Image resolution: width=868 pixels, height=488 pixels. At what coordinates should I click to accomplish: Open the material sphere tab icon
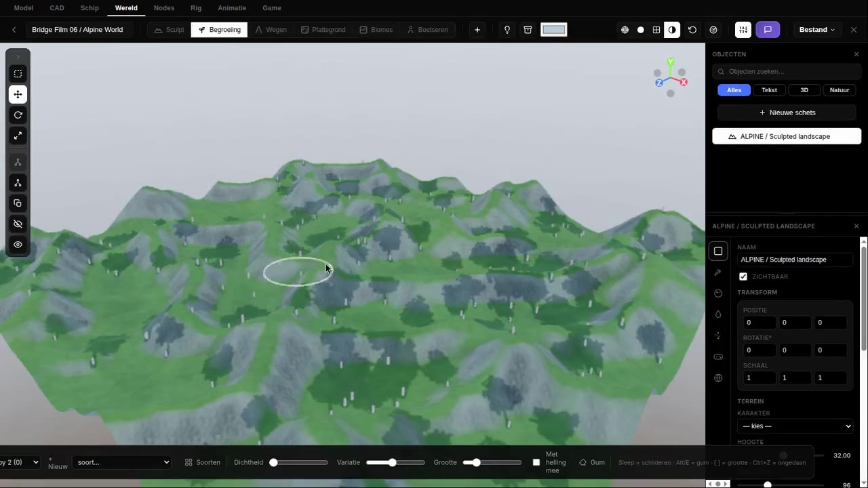[x=718, y=293]
